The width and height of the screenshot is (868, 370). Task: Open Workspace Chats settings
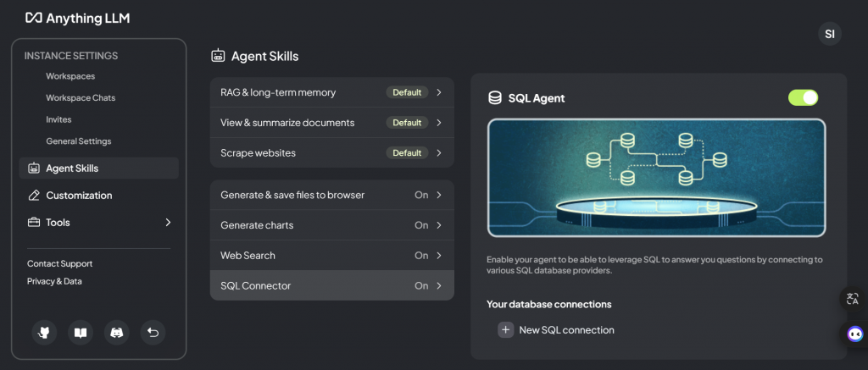[81, 98]
